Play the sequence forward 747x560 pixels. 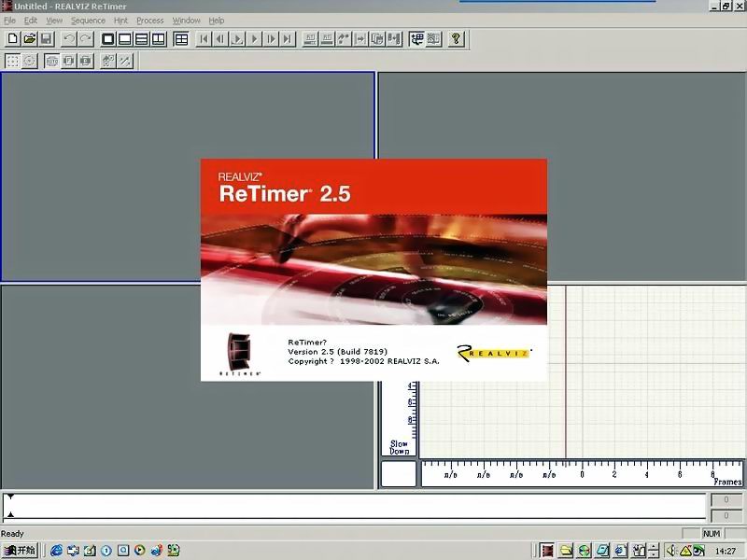pyautogui.click(x=254, y=38)
